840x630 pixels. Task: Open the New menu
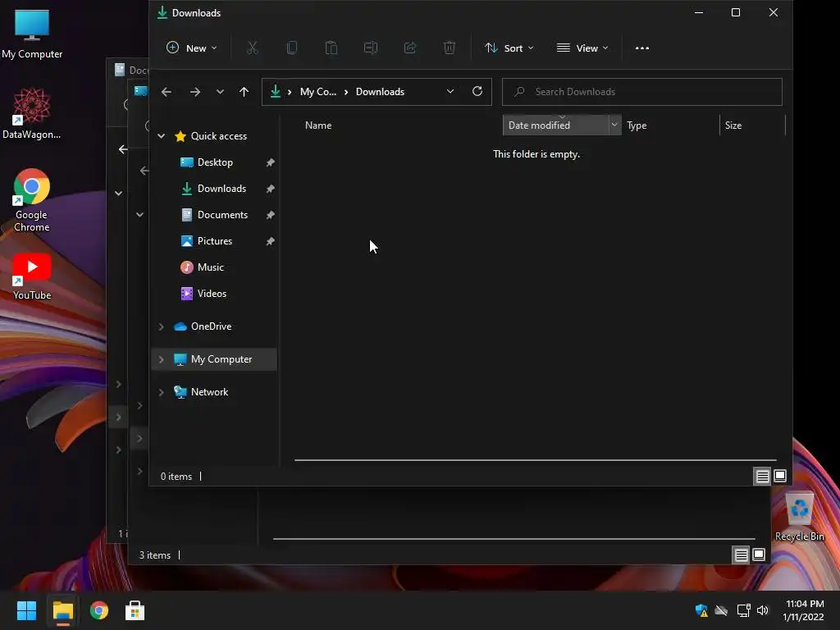click(192, 48)
